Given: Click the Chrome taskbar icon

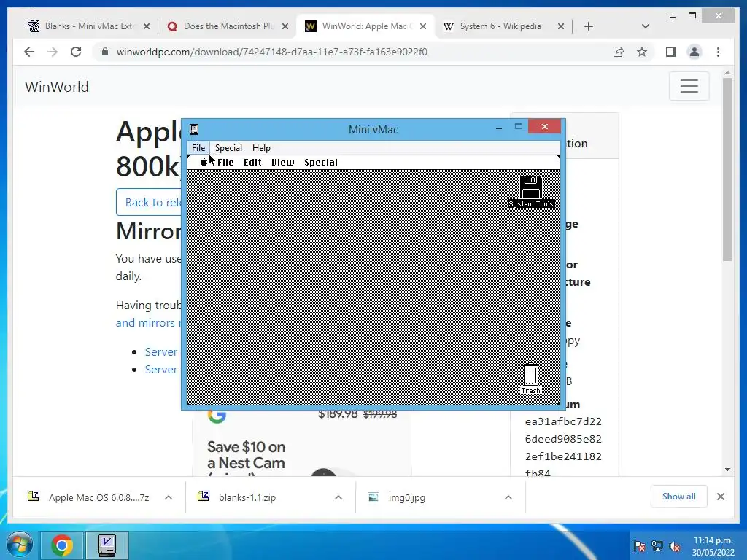Looking at the screenshot, I should coord(61,545).
